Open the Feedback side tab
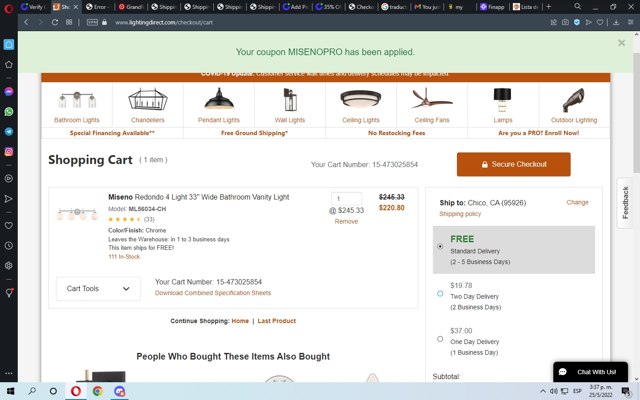This screenshot has height=400, width=640. 625,203
